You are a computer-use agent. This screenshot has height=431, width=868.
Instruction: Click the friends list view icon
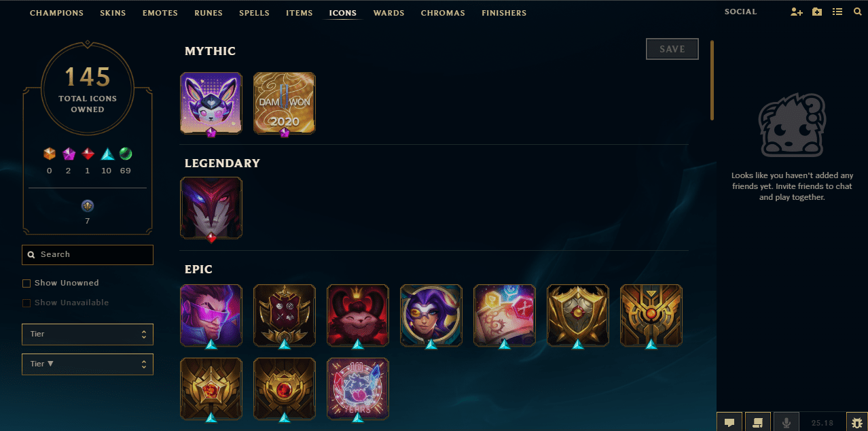[837, 12]
